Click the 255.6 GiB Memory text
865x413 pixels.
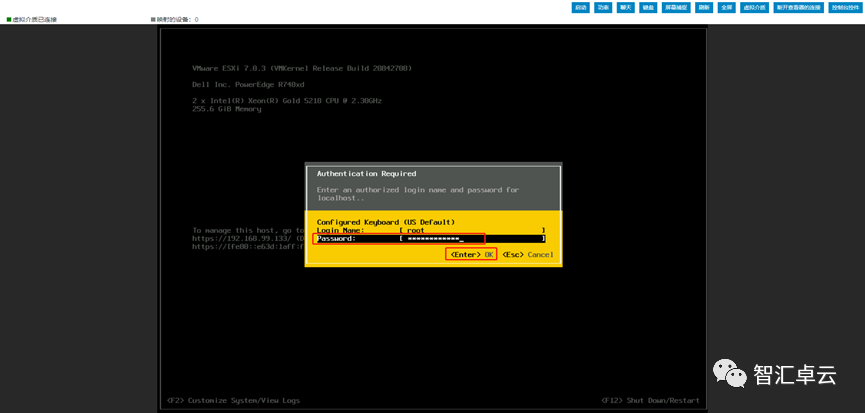coord(227,109)
